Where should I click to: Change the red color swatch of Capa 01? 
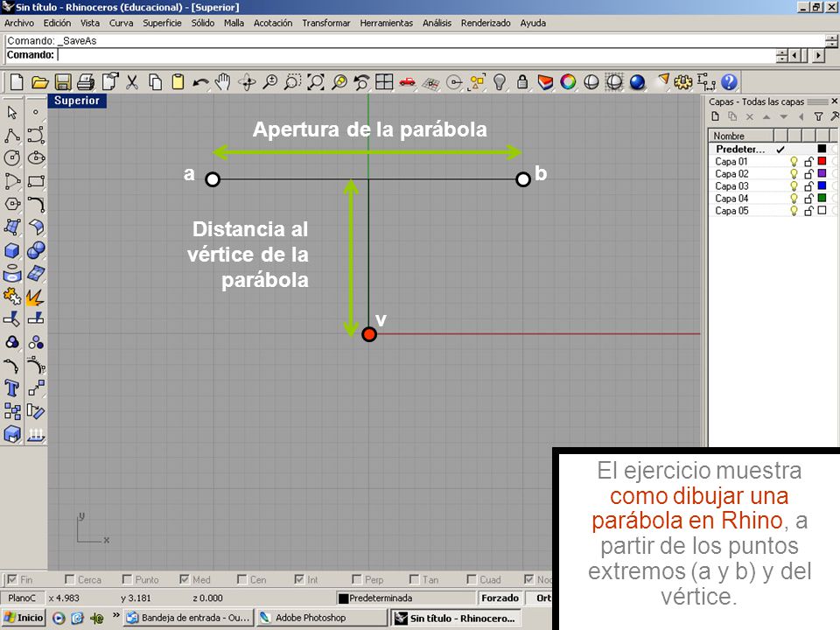tap(822, 161)
